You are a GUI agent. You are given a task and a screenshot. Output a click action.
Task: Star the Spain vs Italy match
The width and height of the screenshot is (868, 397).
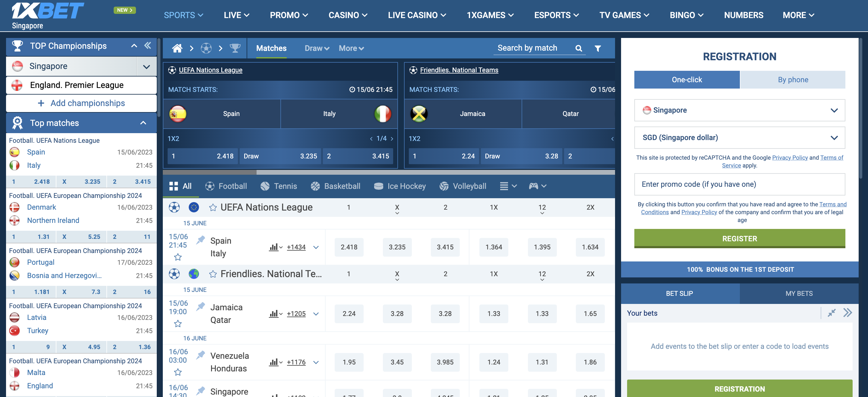coord(178,257)
